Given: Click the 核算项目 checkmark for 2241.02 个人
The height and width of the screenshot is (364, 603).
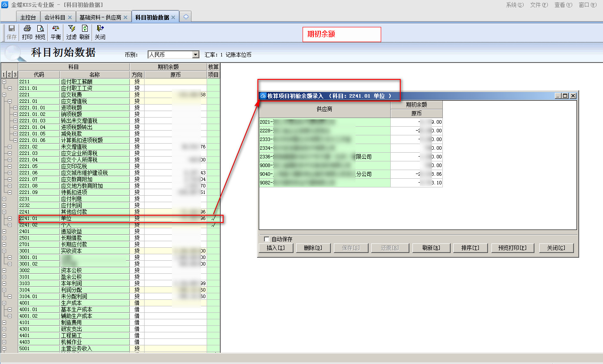Looking at the screenshot, I should pyautogui.click(x=213, y=225).
